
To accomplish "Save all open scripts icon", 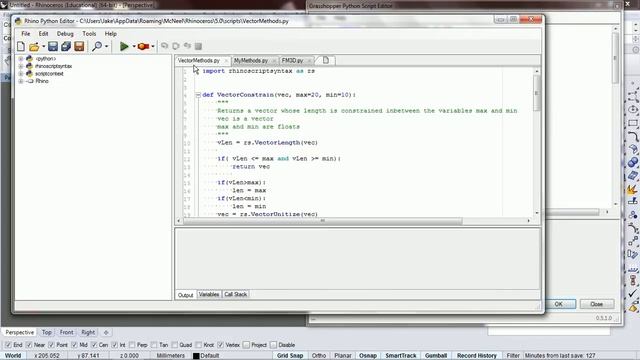I will pyautogui.click(x=66, y=46).
